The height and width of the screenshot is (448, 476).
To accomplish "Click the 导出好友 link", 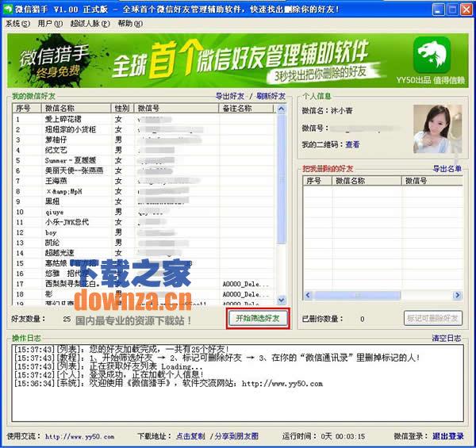I will pyautogui.click(x=230, y=97).
